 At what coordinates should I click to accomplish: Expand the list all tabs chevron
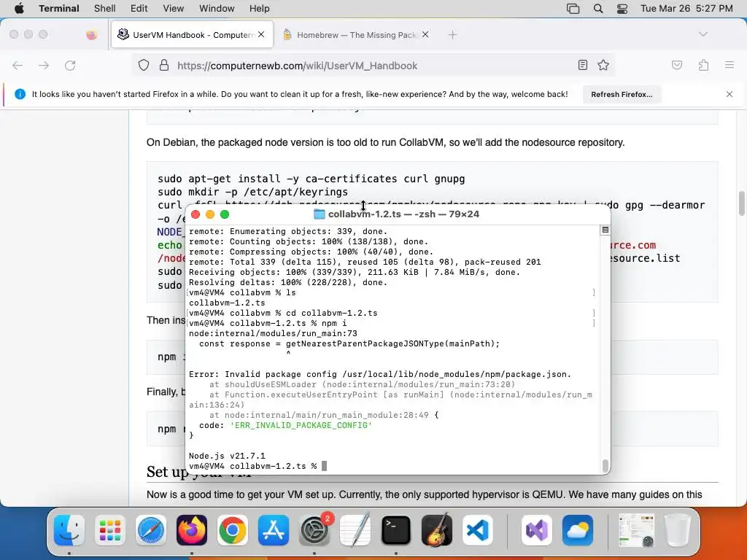point(703,34)
